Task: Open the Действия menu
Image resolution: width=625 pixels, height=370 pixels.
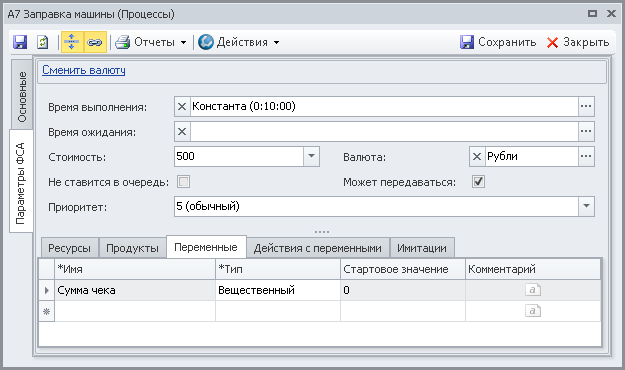Action: coord(238,42)
